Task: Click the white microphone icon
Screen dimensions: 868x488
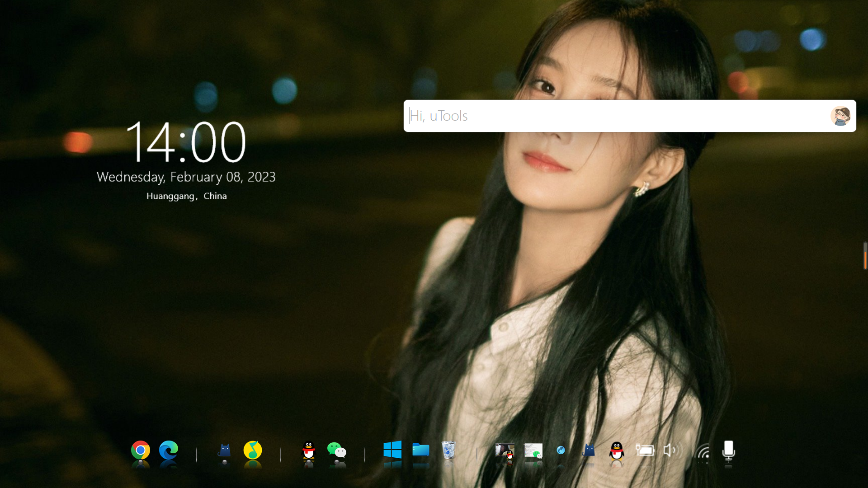Action: (728, 450)
